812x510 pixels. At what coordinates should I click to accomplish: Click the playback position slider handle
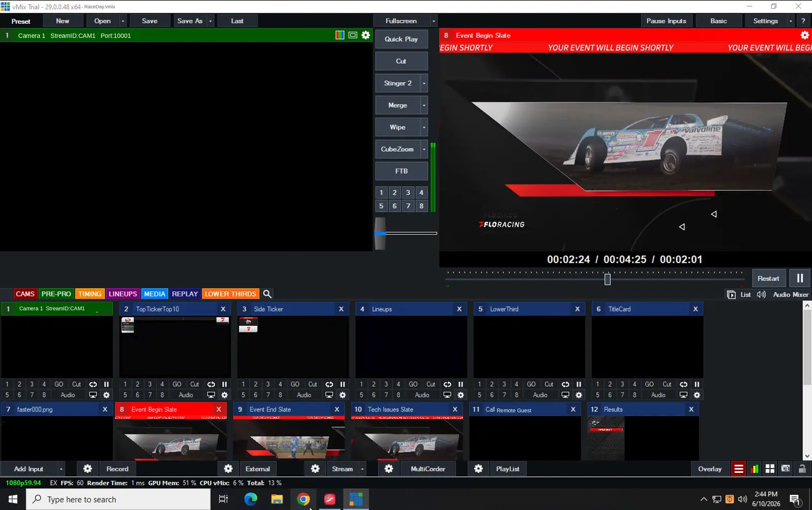click(x=607, y=279)
